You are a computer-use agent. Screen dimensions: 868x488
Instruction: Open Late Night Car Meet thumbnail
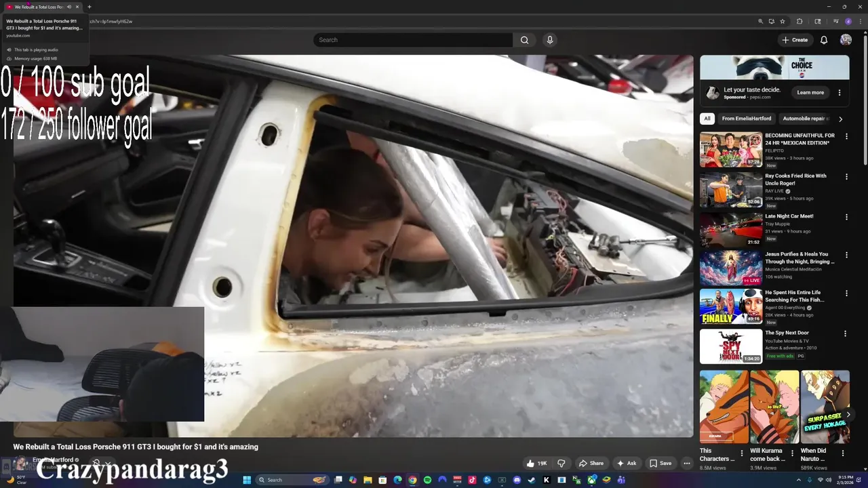pyautogui.click(x=731, y=229)
